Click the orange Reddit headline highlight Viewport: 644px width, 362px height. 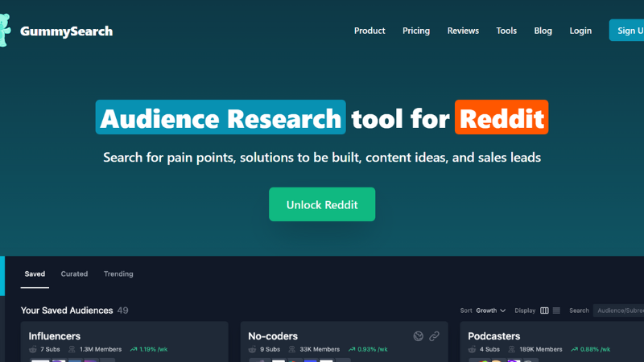pyautogui.click(x=502, y=117)
